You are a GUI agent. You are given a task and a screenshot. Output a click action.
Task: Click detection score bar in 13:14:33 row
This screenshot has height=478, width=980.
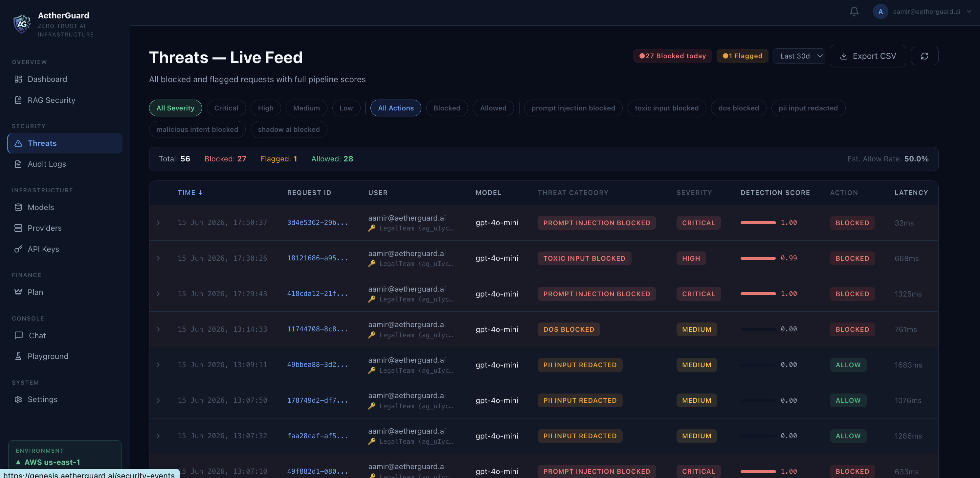point(758,329)
